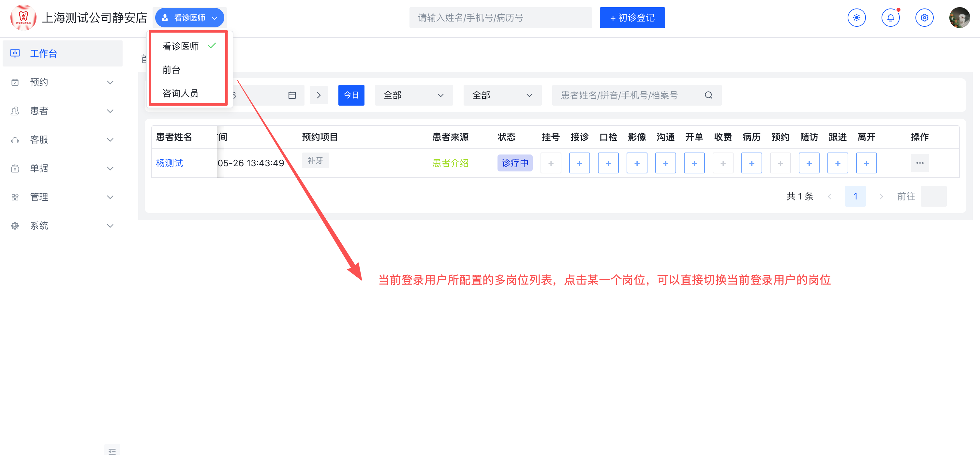This screenshot has height=455, width=980.
Task: Click 影像 plus for 杨测试
Action: (637, 163)
